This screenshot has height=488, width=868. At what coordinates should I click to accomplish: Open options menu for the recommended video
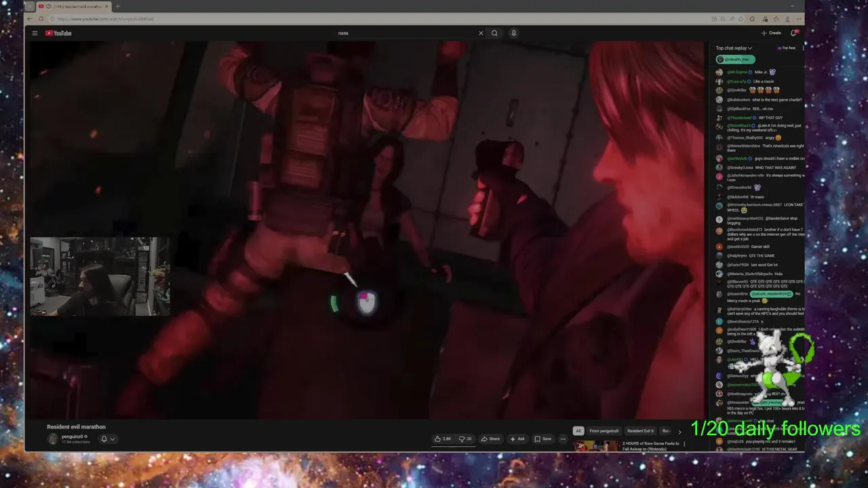[684, 445]
